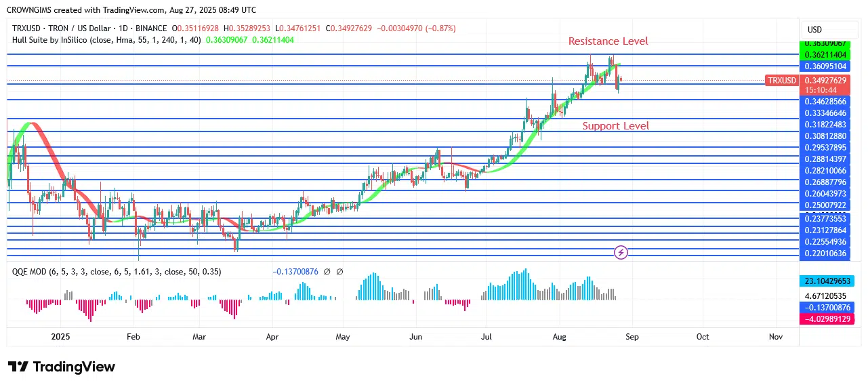This screenshot has height=387, width=868.
Task: Click the 0.22554936 price axis label
Action: [825, 241]
